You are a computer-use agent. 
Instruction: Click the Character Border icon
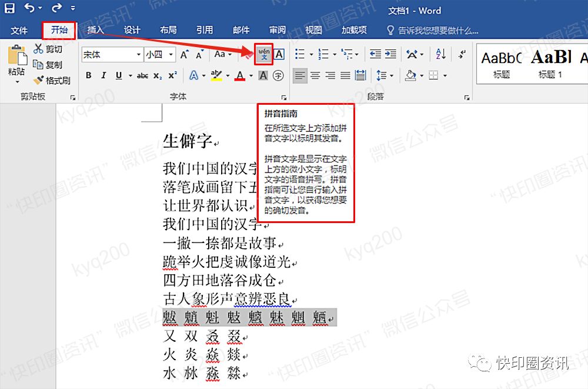(278, 54)
